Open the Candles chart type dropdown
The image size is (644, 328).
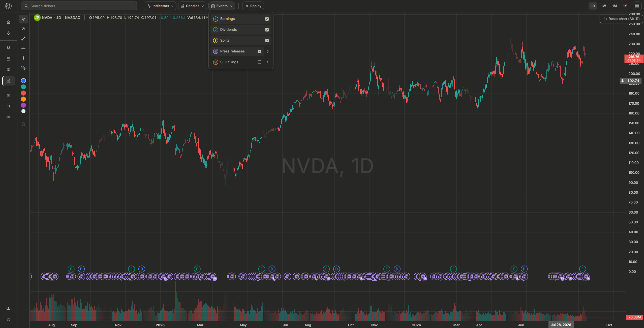coord(192,6)
